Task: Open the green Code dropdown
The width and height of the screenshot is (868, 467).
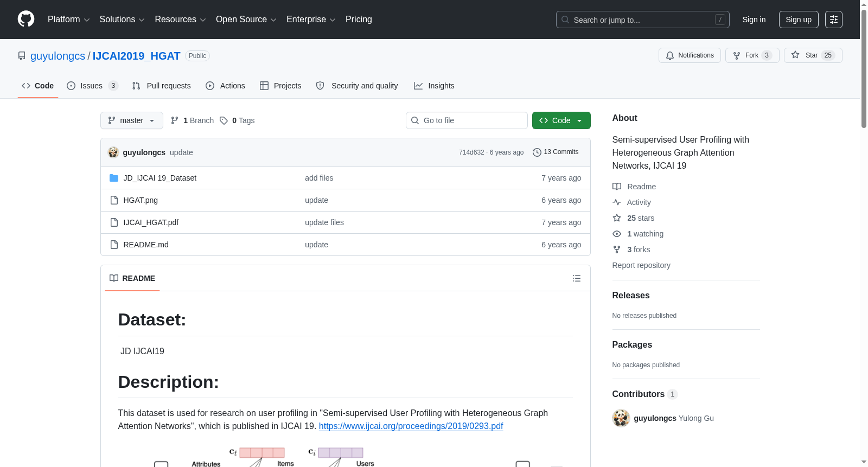Action: pos(561,120)
